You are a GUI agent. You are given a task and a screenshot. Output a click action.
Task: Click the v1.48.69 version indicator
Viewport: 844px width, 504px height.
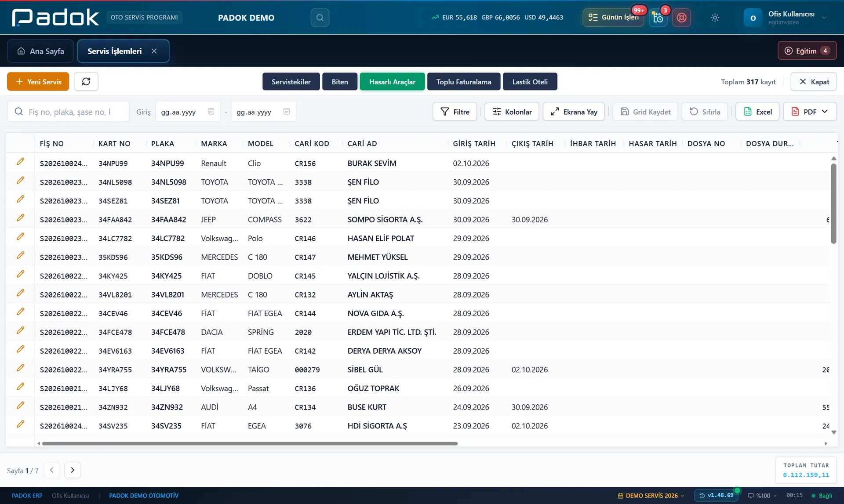click(716, 495)
